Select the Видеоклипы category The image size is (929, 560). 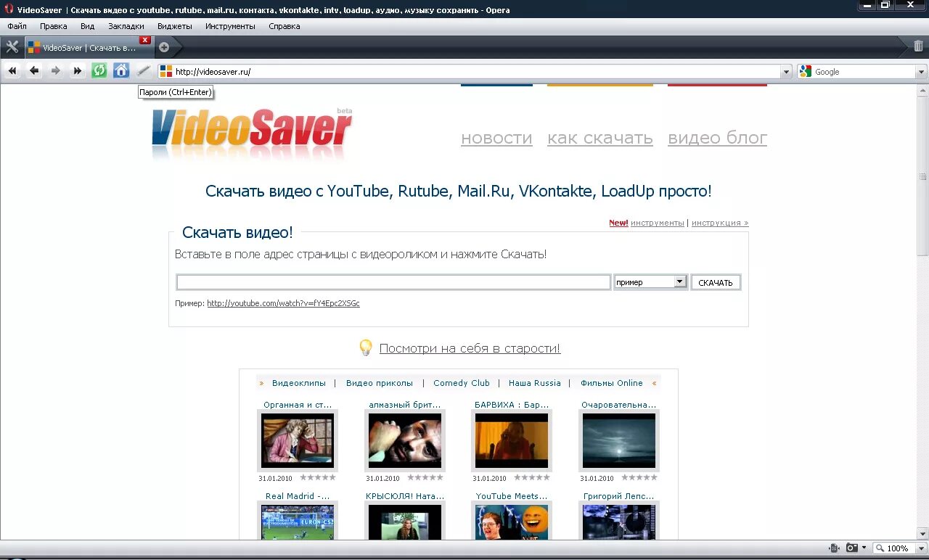click(298, 383)
